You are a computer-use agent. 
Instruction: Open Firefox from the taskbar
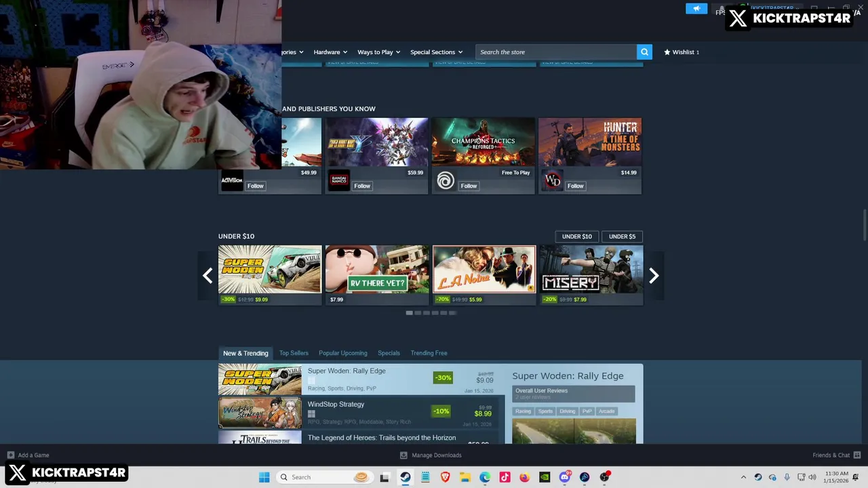pos(525,477)
